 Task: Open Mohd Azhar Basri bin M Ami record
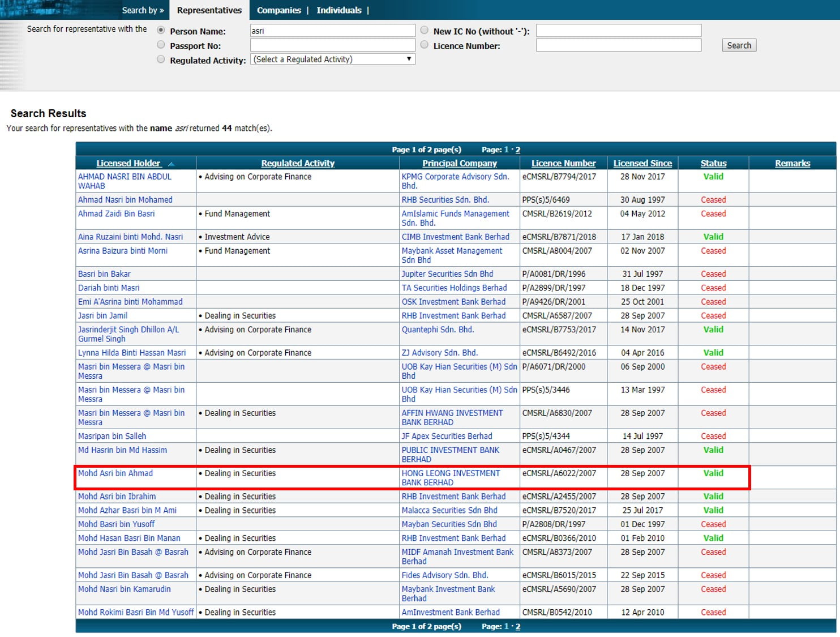tap(127, 510)
